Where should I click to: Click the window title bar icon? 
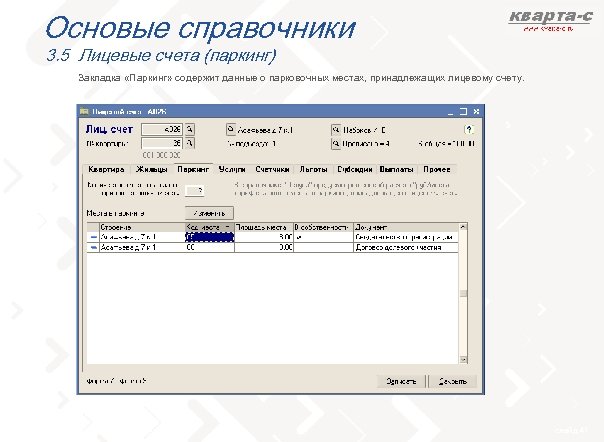(84, 112)
